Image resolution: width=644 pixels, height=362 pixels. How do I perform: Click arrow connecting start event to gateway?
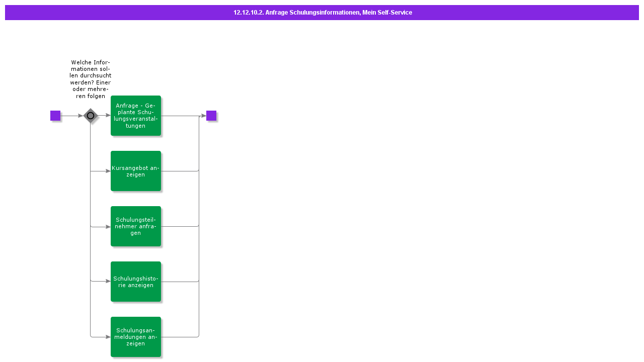[x=72, y=116]
